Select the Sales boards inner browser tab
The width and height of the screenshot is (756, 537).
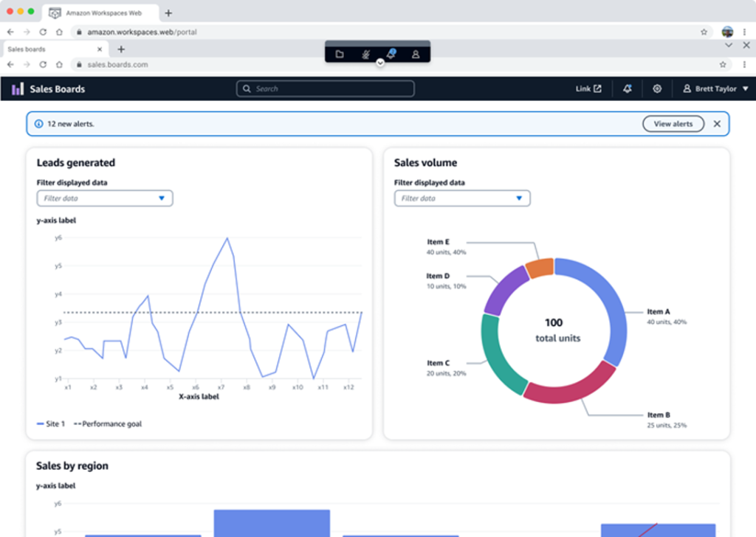pyautogui.click(x=55, y=49)
